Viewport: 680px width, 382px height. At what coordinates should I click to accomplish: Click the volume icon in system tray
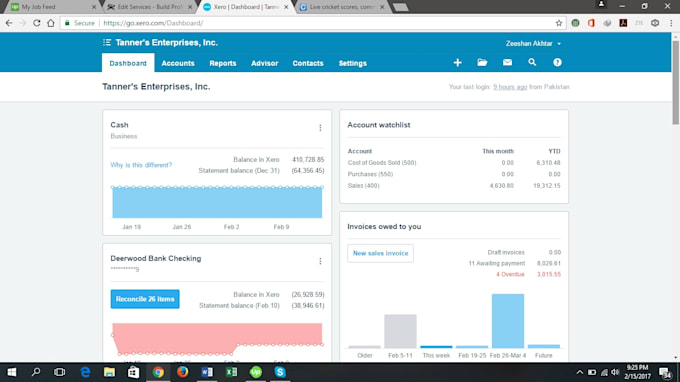click(615, 372)
